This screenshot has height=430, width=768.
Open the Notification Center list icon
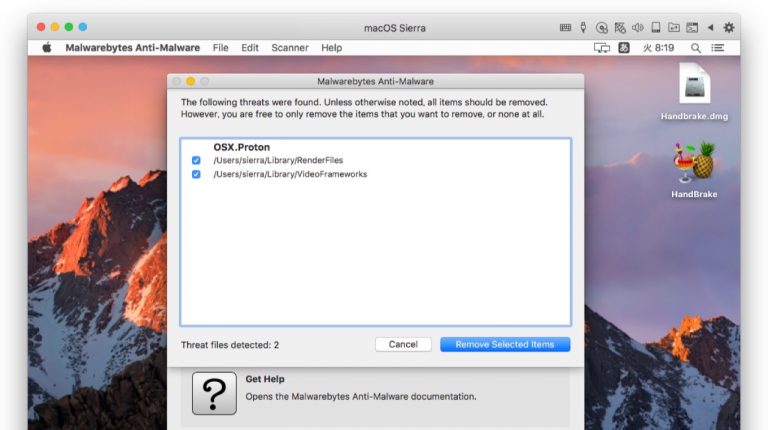[x=718, y=48]
